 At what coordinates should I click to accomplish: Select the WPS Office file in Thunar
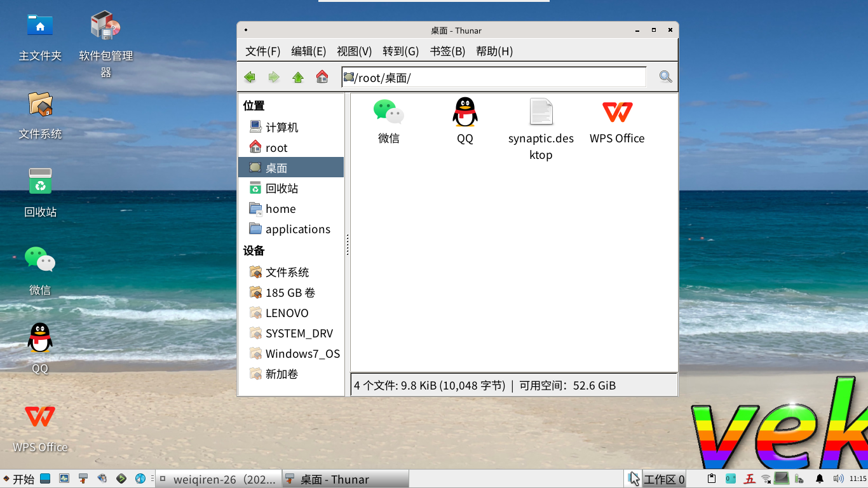[x=617, y=121]
